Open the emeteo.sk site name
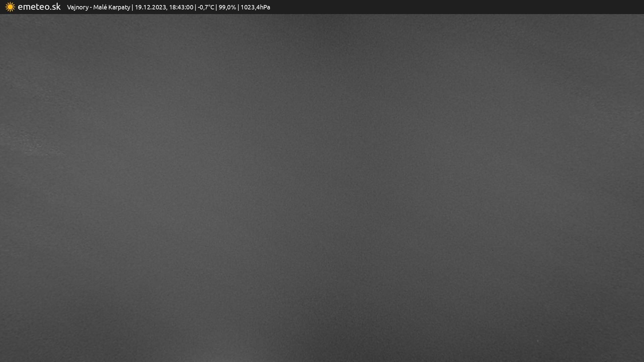This screenshot has width=644, height=362. pos(39,7)
